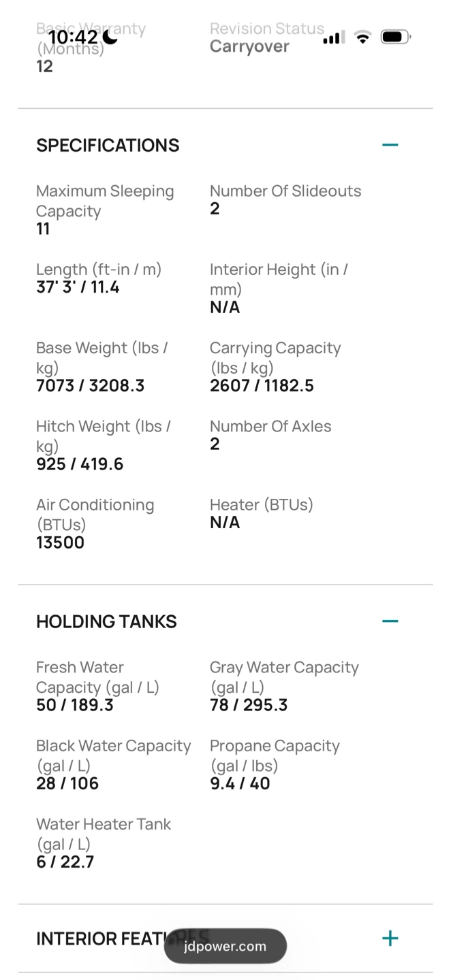Viewport: 451px width, 980px height.
Task: Tap Propane Capacity value 9.4 / 40
Action: click(x=240, y=783)
